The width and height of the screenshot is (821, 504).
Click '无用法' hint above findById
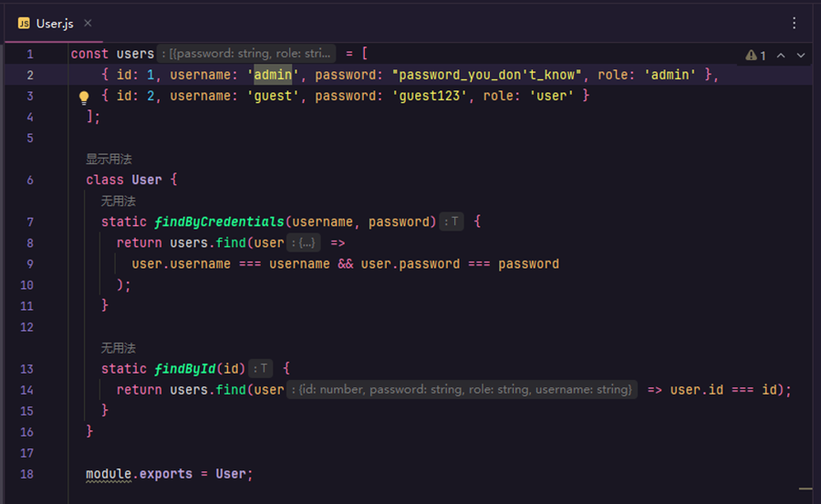point(118,348)
